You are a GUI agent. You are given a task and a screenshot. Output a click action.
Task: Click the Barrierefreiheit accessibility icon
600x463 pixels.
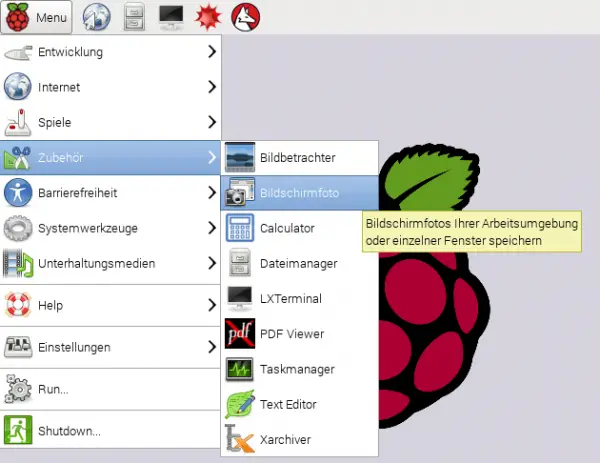coord(18,192)
